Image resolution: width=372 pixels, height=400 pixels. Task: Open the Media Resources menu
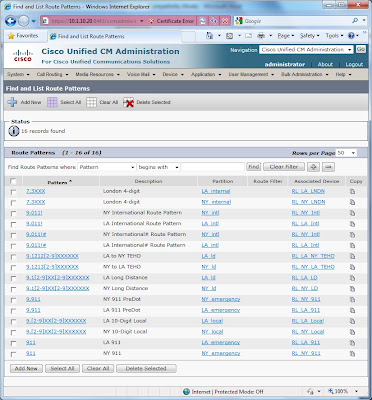tap(97, 74)
